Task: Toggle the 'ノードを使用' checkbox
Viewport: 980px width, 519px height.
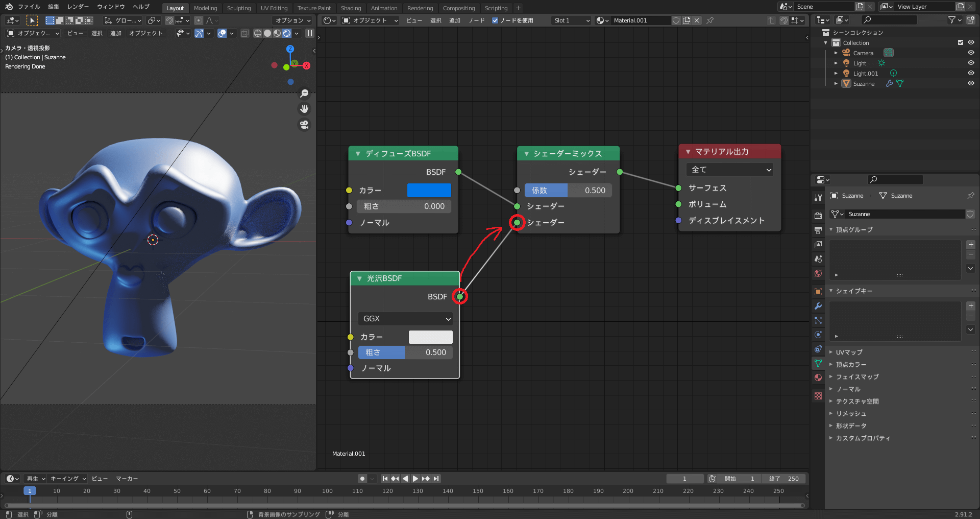Action: pyautogui.click(x=495, y=20)
